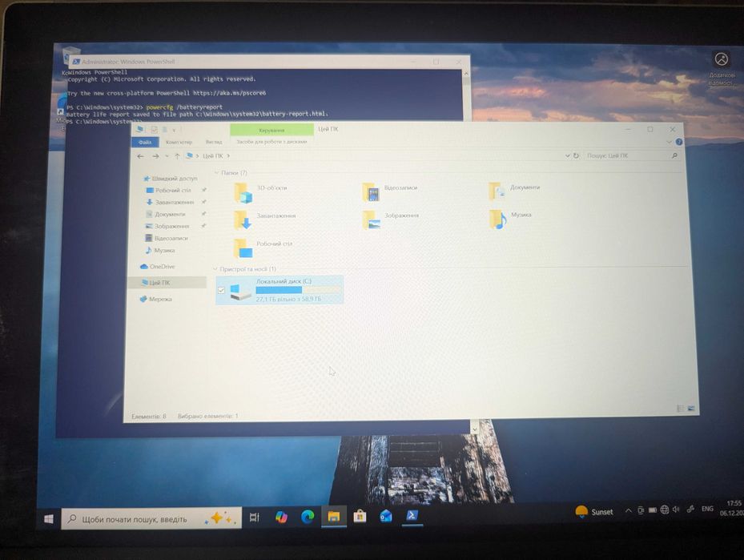
Task: Refresh the Explorer window
Action: 576,155
